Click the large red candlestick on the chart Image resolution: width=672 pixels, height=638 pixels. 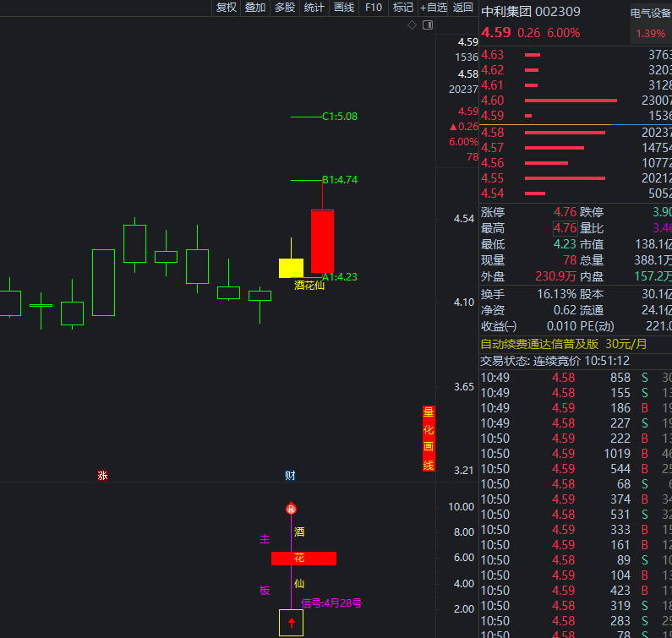click(322, 241)
